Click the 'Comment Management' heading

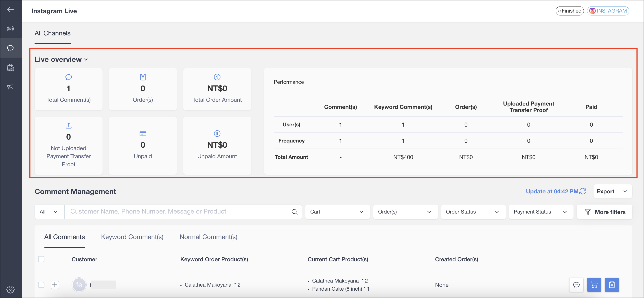coord(75,191)
